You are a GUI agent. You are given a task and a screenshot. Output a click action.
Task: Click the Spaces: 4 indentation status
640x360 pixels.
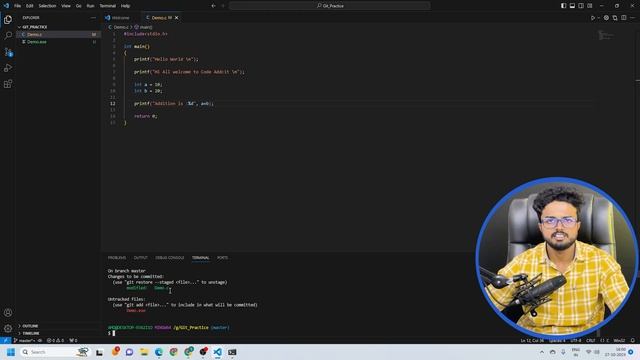(x=557, y=340)
